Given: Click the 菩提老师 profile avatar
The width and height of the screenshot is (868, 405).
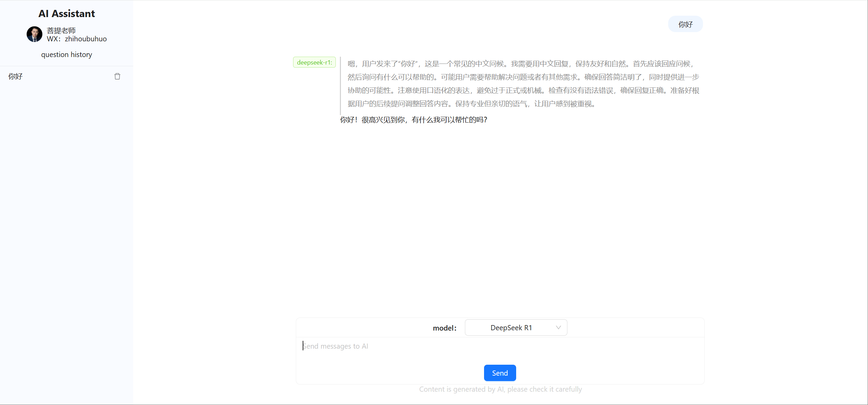Looking at the screenshot, I should click(x=35, y=34).
